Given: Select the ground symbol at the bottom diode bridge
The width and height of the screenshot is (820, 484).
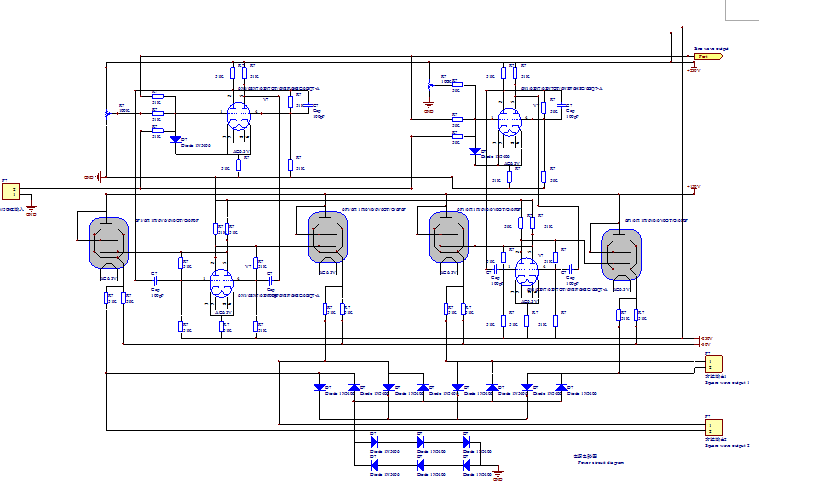Looking at the screenshot, I should coord(499,472).
